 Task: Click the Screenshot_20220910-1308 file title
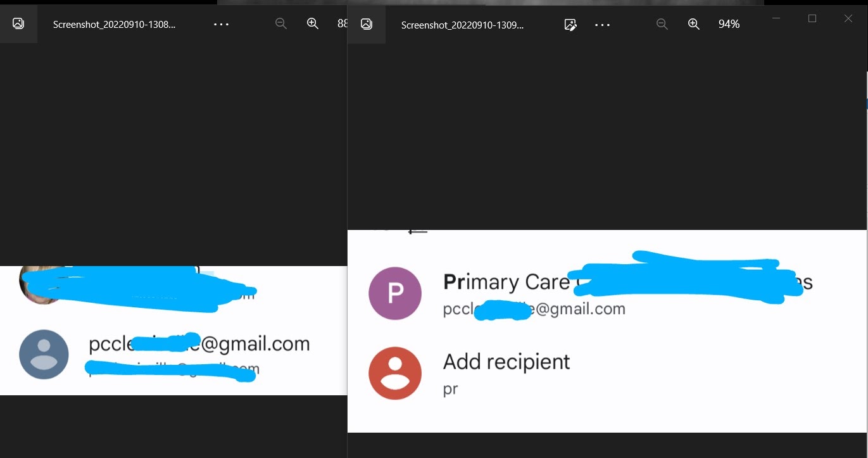pyautogui.click(x=115, y=25)
